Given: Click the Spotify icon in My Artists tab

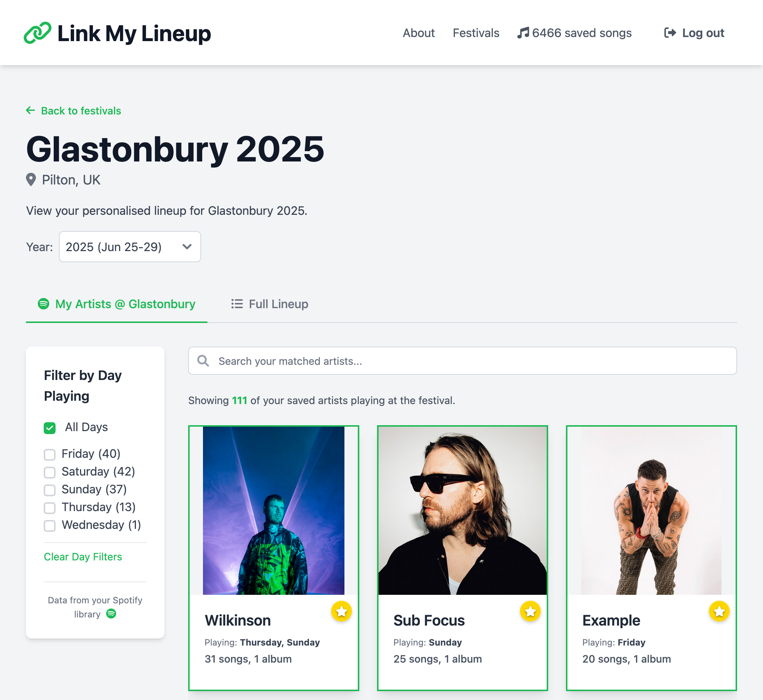Looking at the screenshot, I should (44, 304).
